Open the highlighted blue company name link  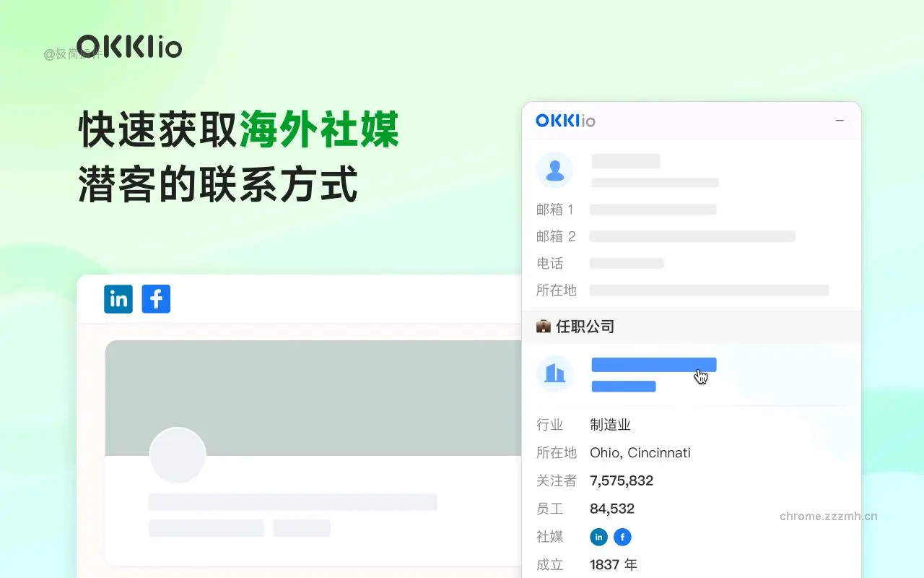click(x=653, y=364)
